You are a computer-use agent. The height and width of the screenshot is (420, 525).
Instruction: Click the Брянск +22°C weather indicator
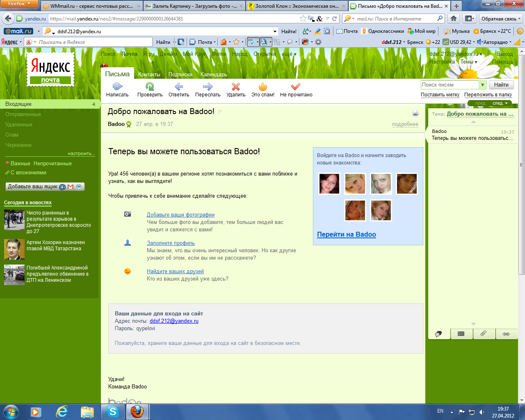(492, 31)
